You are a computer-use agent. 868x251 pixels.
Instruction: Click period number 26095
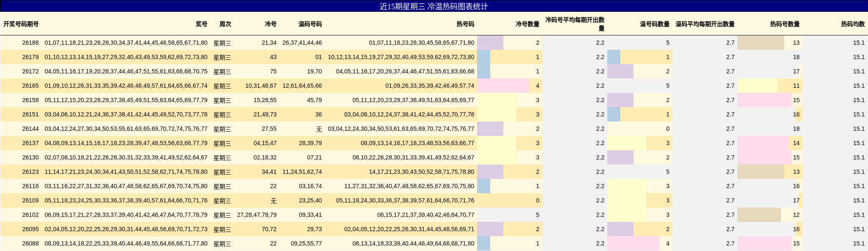pyautogui.click(x=30, y=229)
